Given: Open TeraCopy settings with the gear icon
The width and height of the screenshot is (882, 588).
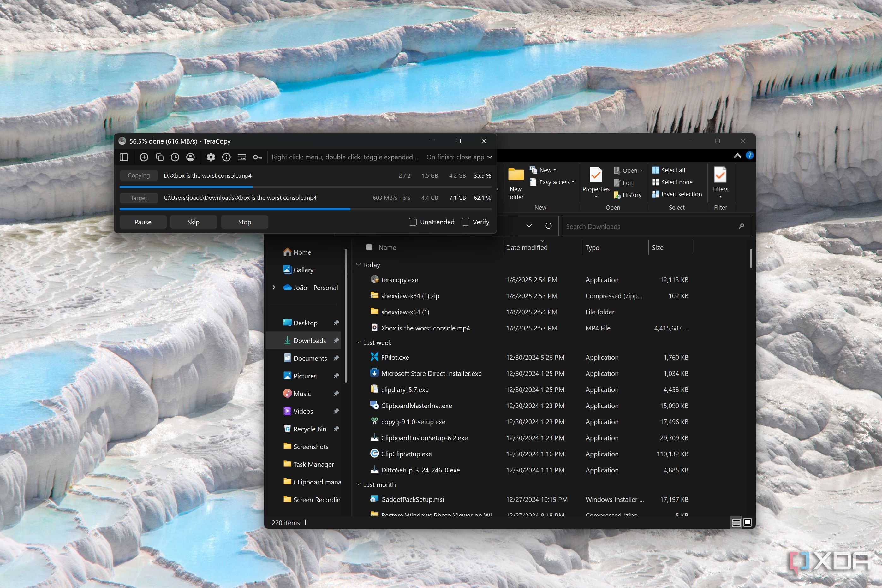Looking at the screenshot, I should pos(211,157).
